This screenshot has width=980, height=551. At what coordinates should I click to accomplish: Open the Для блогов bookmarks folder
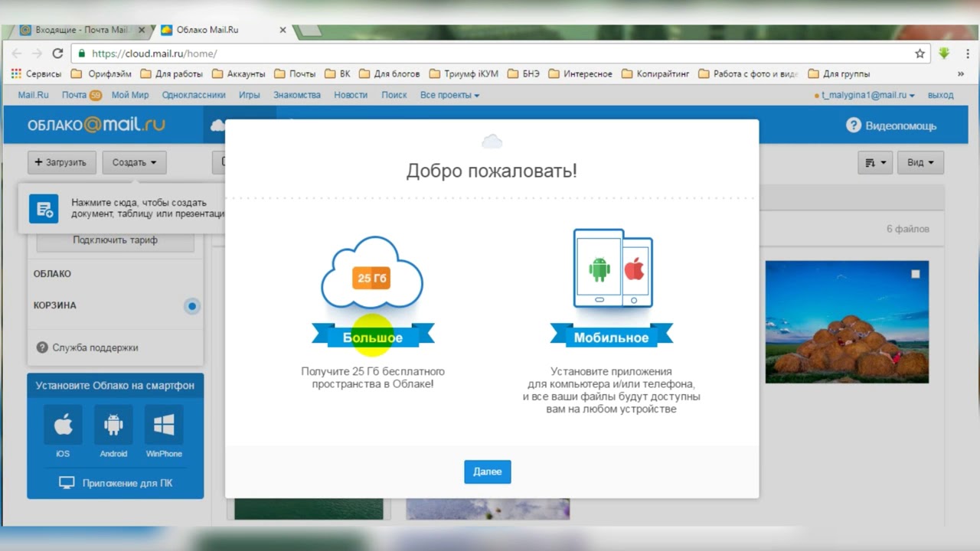[x=390, y=74]
